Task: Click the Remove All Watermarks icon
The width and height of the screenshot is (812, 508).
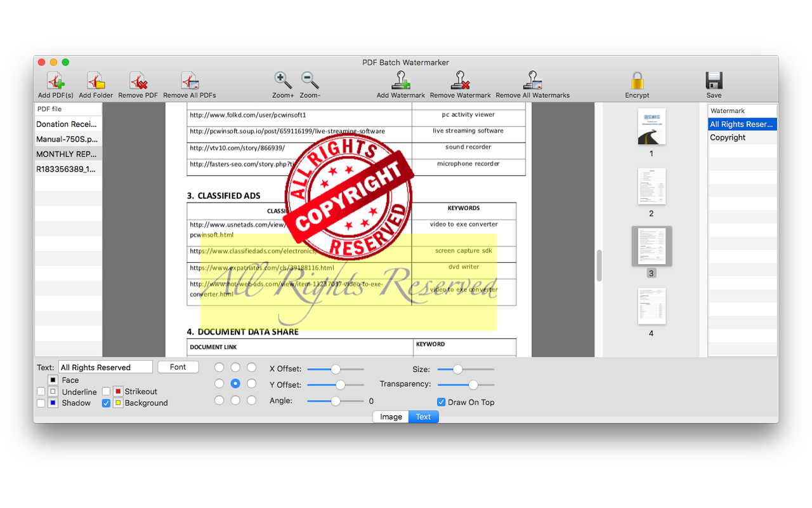Action: pyautogui.click(x=532, y=81)
